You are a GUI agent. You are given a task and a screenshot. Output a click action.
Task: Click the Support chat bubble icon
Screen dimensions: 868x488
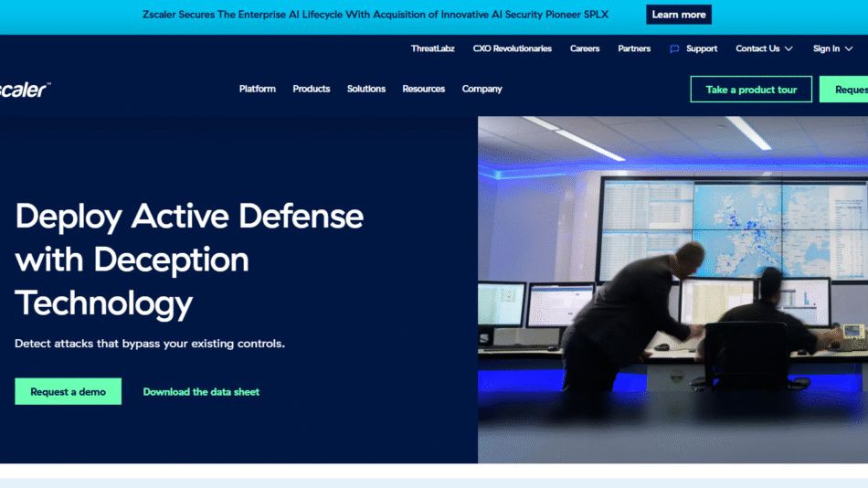pos(674,48)
